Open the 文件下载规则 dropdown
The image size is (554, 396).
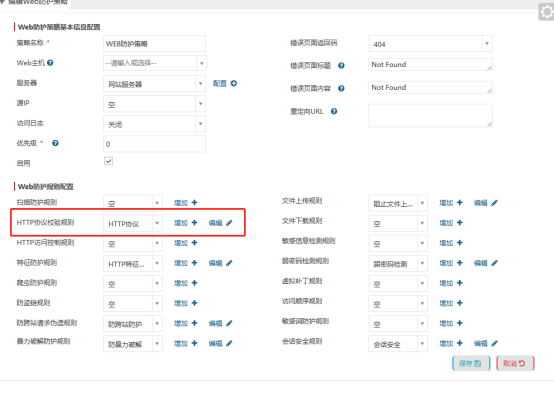coord(398,223)
